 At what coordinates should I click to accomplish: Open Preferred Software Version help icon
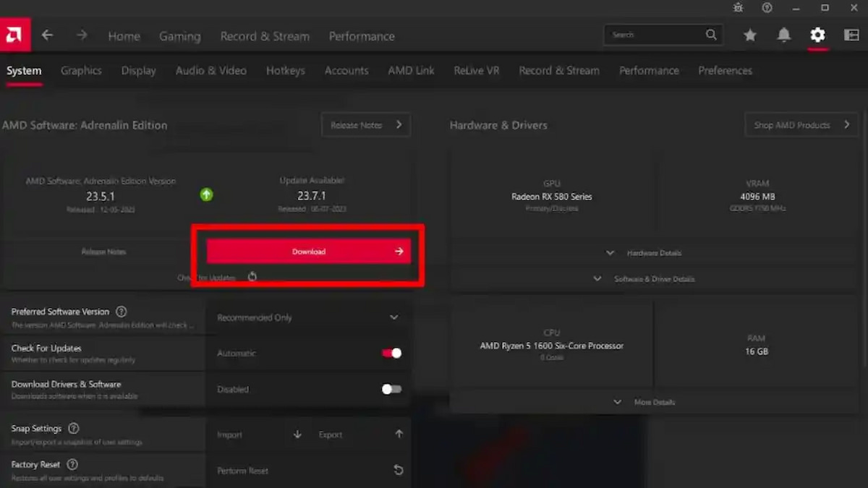click(x=122, y=312)
